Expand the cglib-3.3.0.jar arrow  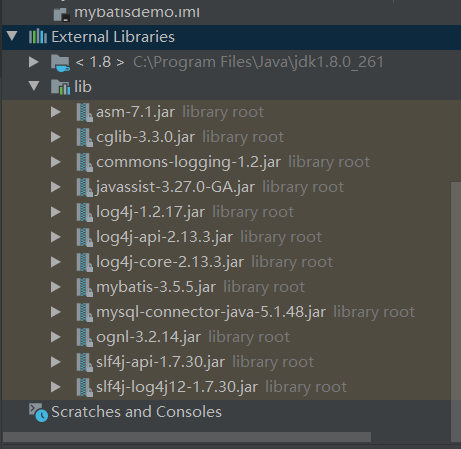56,137
